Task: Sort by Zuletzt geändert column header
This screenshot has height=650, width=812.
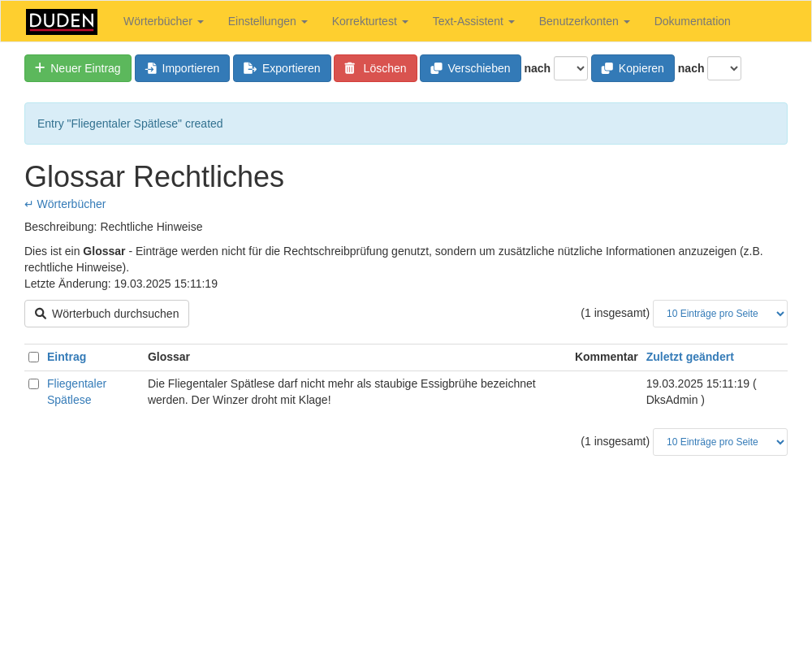Action: pos(689,357)
